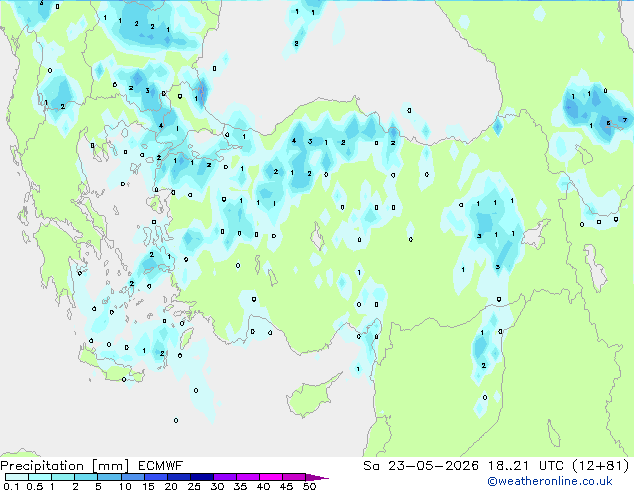The width and height of the screenshot is (634, 490).
Task: Pick the 40–45 mm magenta legend swatch
Action: coord(271,477)
